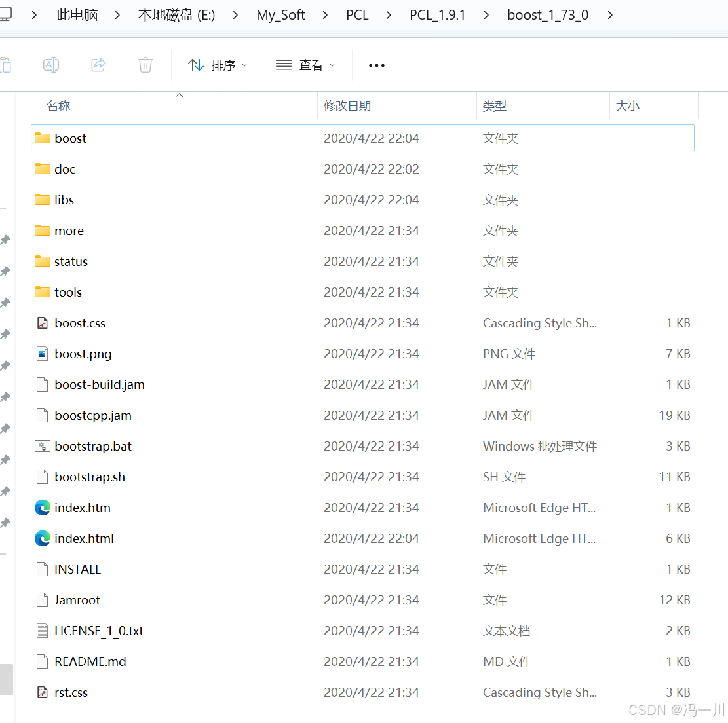Sort by 修改日期 column header
The image size is (728, 723).
347,106
